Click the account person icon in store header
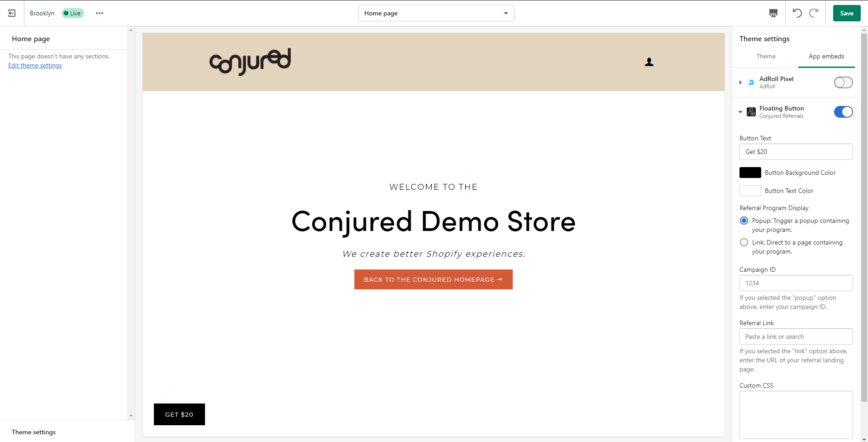Viewport: 868px width, 442px height. coord(649,62)
